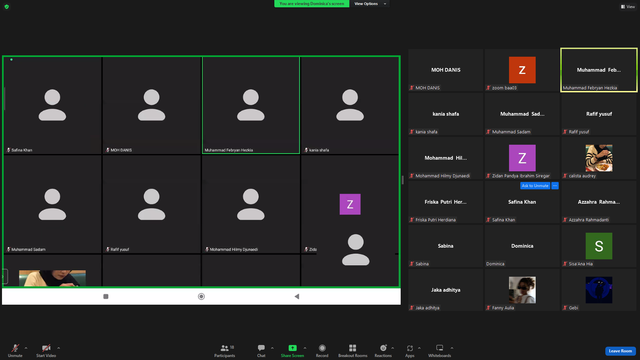This screenshot has width=640, height=360.
Task: Select the calista audrey photo tile
Action: pyautogui.click(x=599, y=158)
